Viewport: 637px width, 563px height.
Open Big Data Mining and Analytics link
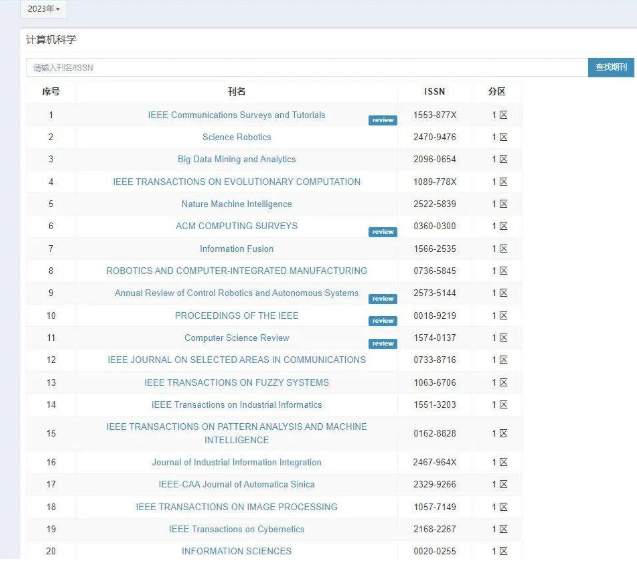click(236, 159)
